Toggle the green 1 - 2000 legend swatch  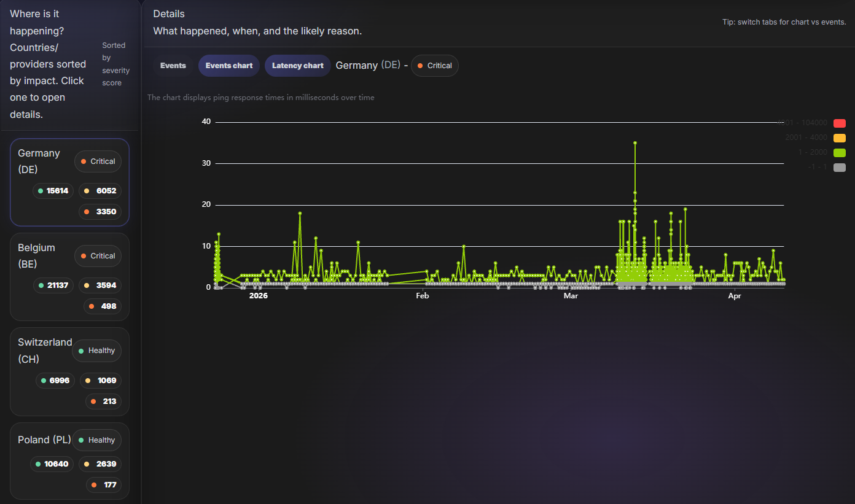840,153
